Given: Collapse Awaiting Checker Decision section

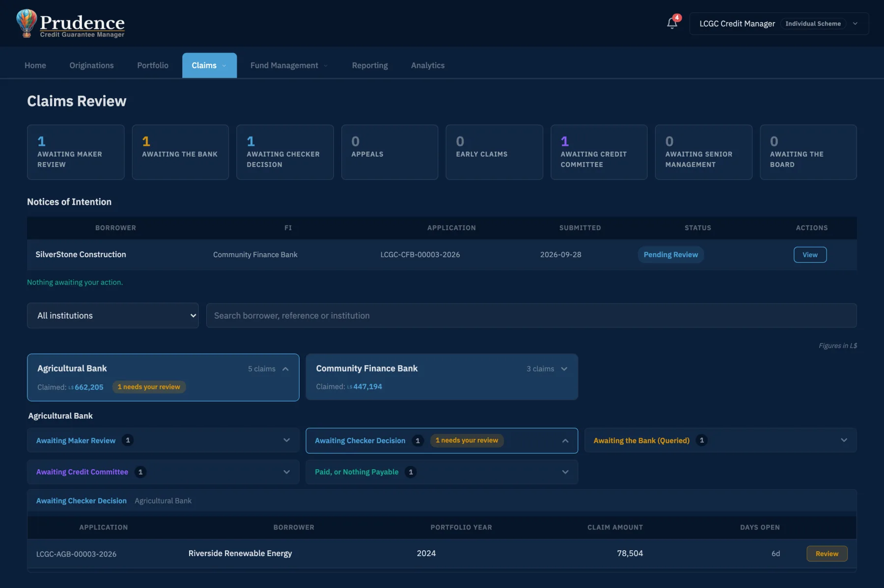Looking at the screenshot, I should click(442, 441).
